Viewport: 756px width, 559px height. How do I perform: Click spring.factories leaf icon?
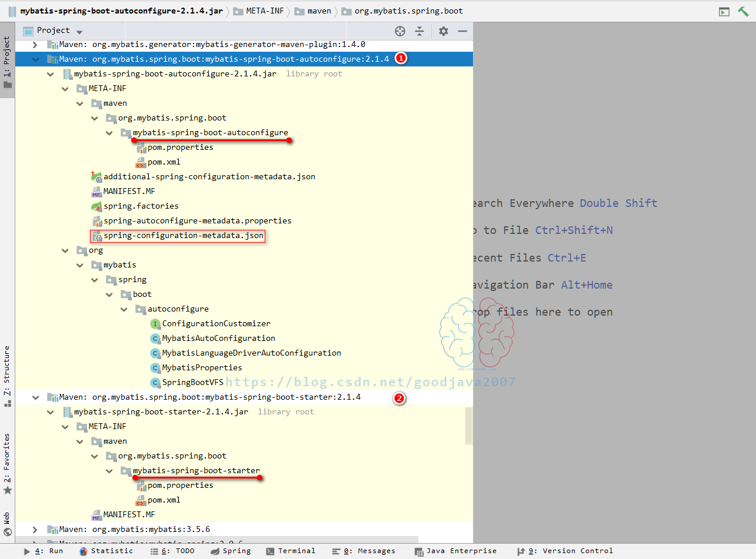tap(96, 206)
